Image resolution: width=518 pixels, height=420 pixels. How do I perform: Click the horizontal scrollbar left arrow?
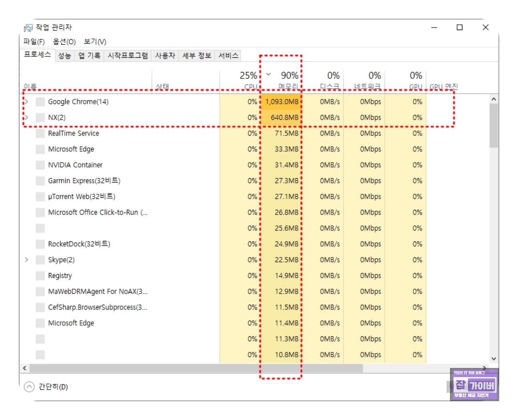point(25,368)
